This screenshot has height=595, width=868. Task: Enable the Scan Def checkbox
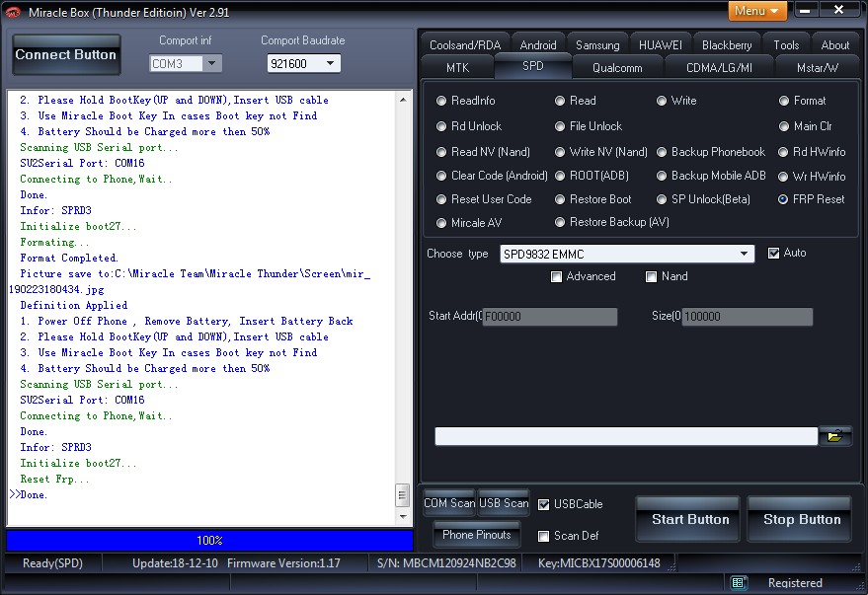coord(543,536)
